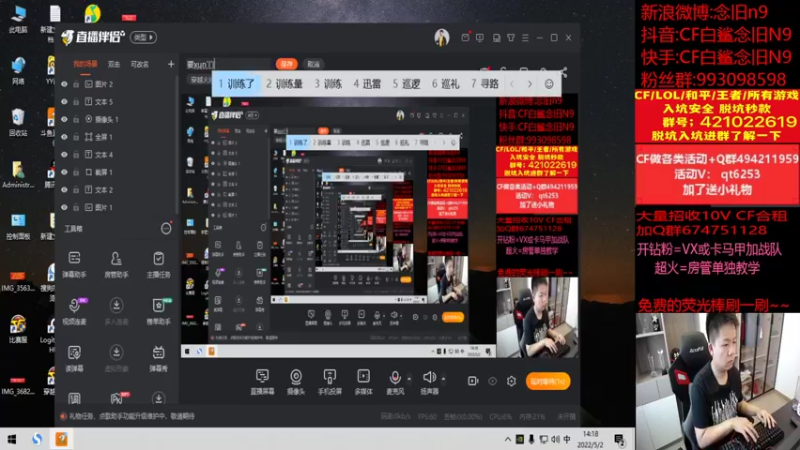Open the 可改名 scene tab

(139, 64)
